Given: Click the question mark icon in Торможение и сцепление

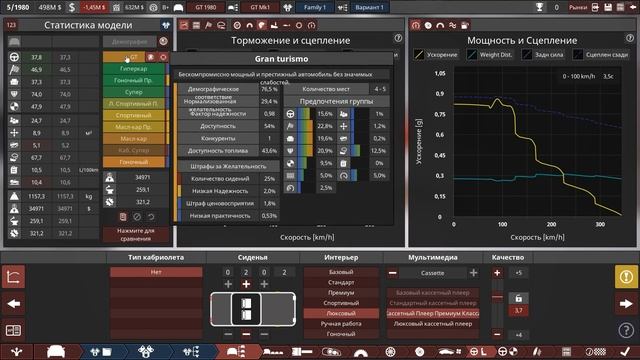Looking at the screenshot, I should tap(398, 38).
